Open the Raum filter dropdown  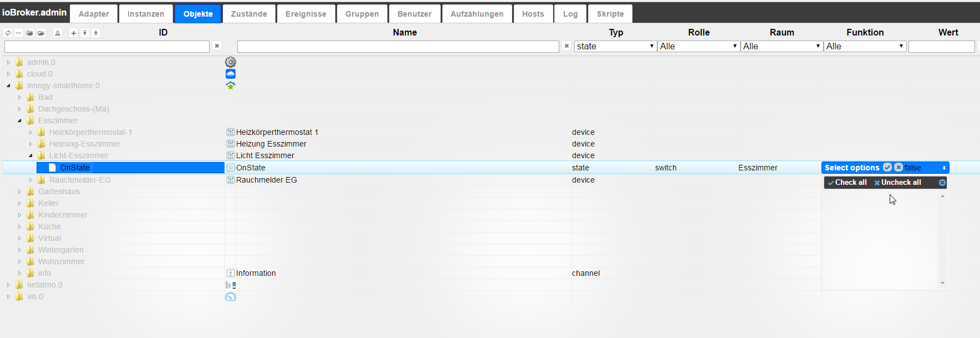click(782, 46)
